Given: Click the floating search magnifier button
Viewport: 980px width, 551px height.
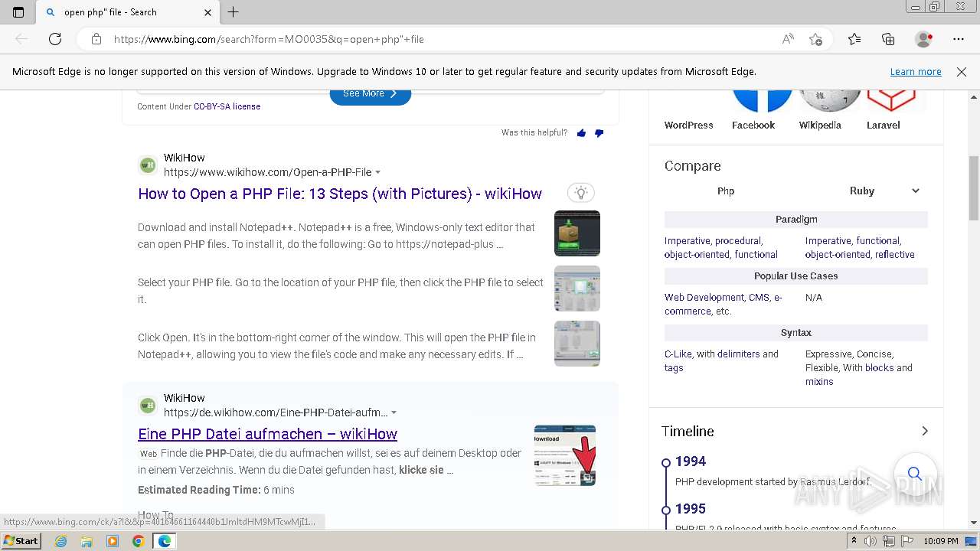Looking at the screenshot, I should click(x=915, y=474).
